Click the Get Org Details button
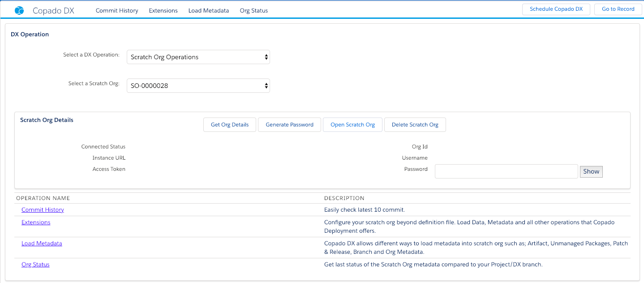Image resolution: width=644 pixels, height=283 pixels. [230, 125]
